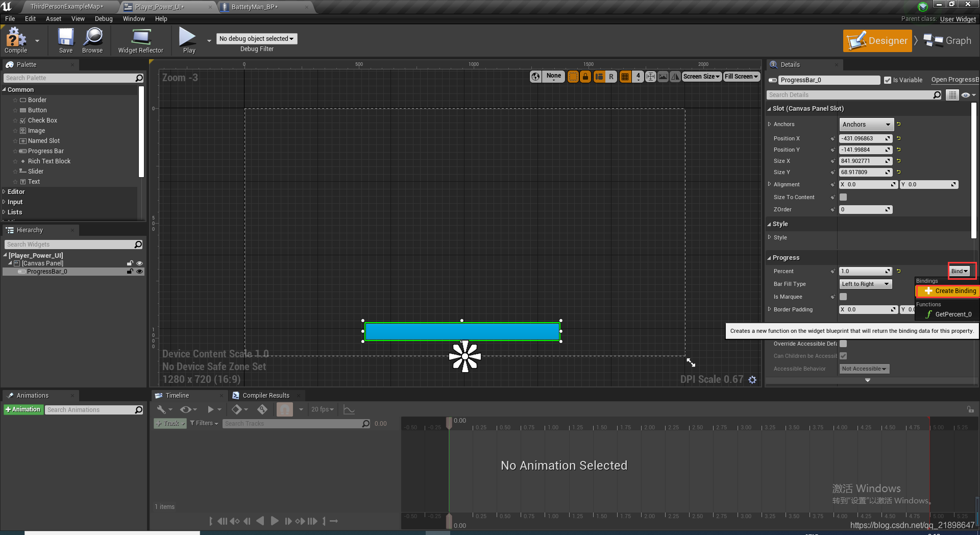
Task: Open the Widget Reflector tool
Action: click(x=141, y=40)
